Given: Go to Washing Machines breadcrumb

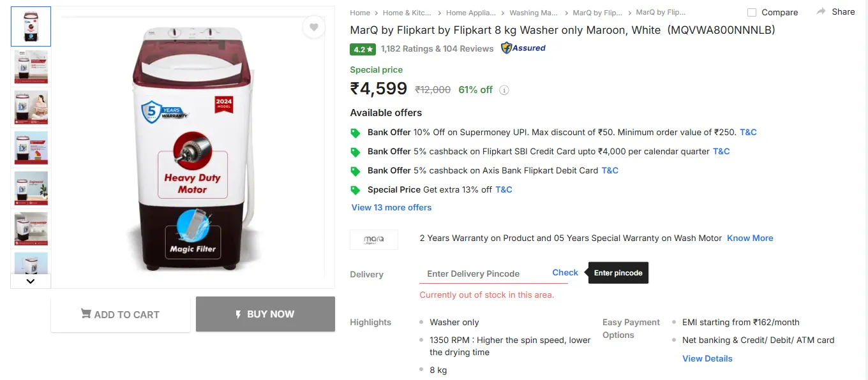Looking at the screenshot, I should point(534,13).
